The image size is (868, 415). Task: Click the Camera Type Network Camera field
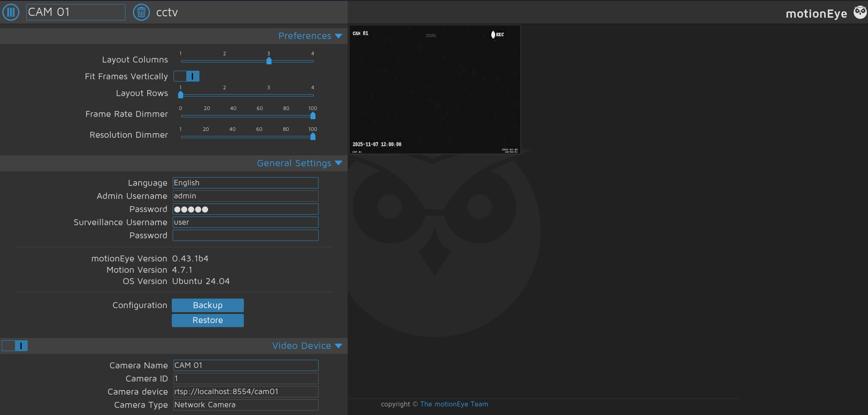point(246,405)
